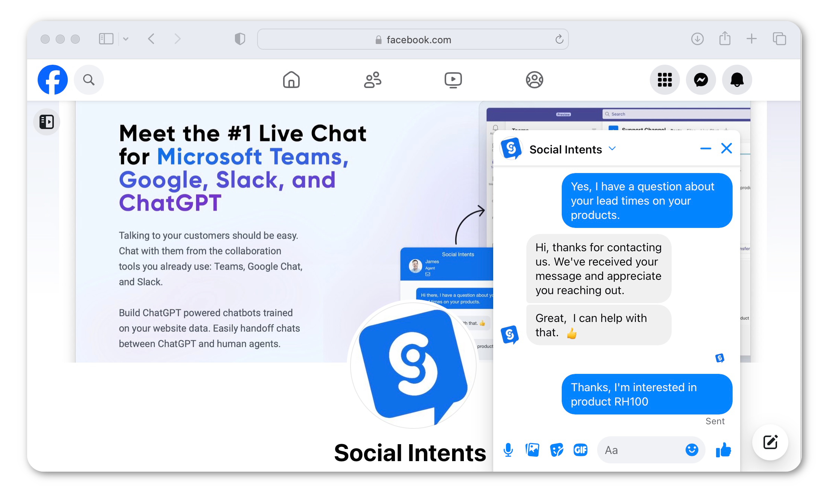826x504 pixels.
Task: Open the Profile/Gaming icon in navbar
Action: point(534,80)
